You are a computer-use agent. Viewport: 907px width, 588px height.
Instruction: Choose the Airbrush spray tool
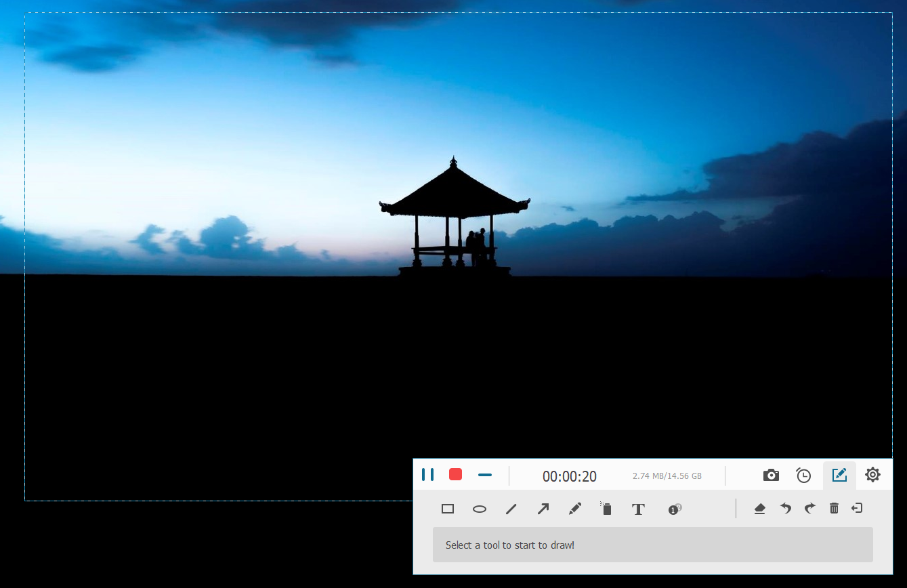pyautogui.click(x=606, y=509)
